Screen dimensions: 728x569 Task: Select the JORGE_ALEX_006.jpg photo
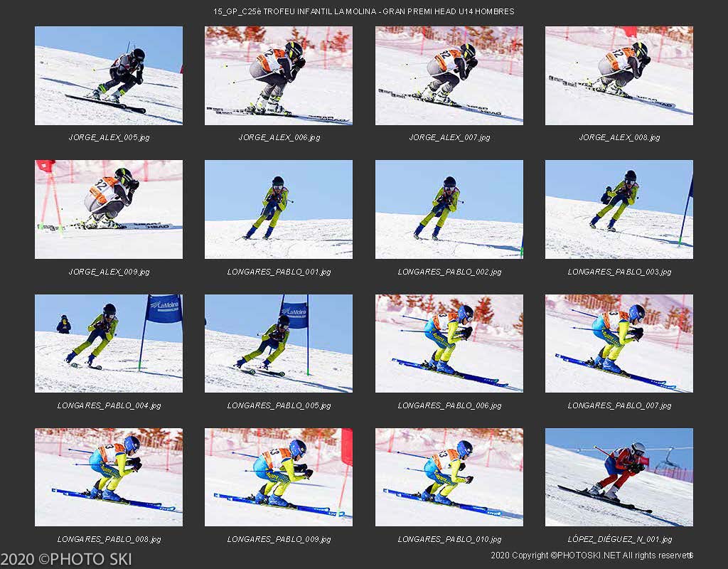pos(279,75)
